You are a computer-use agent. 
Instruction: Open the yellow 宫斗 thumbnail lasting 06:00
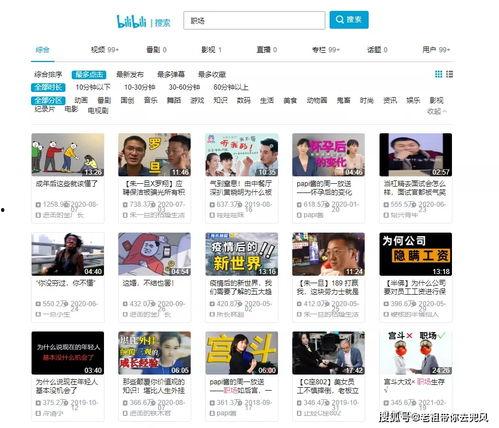click(x=242, y=353)
